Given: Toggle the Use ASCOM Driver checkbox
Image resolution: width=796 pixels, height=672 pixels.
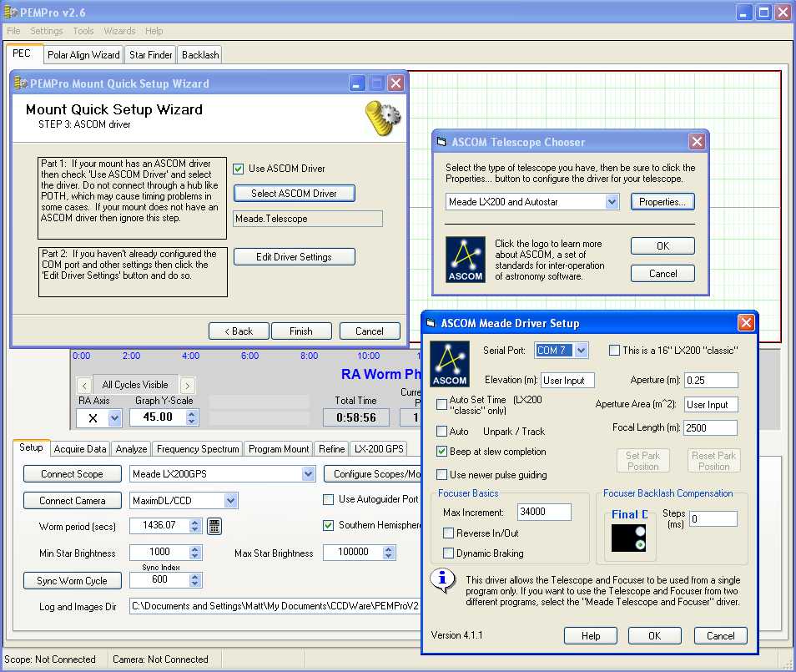Looking at the screenshot, I should click(x=238, y=169).
